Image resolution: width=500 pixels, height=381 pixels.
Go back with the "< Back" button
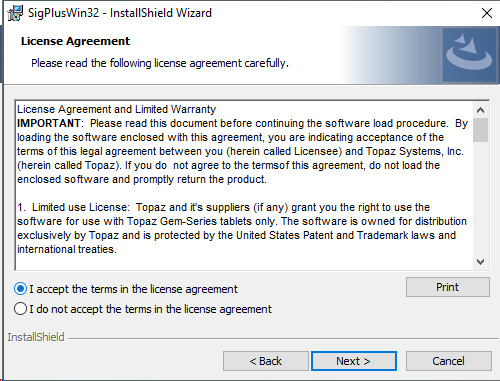(x=266, y=361)
